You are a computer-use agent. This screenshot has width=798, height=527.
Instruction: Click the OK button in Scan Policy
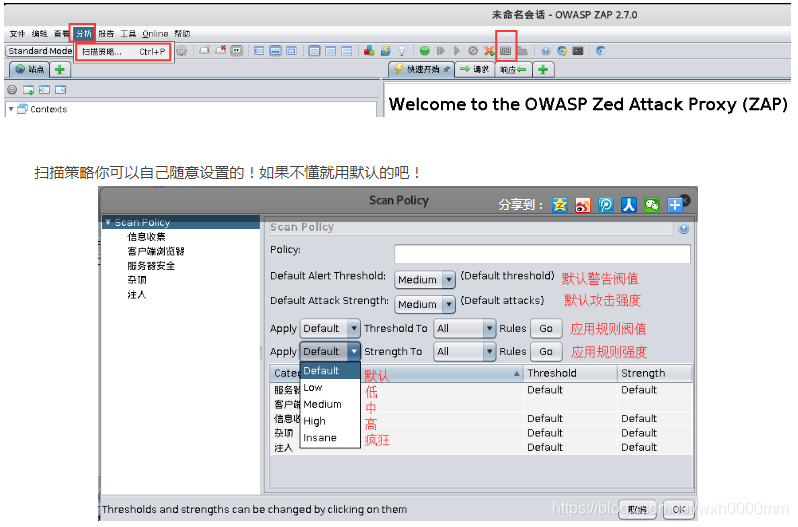click(679, 509)
